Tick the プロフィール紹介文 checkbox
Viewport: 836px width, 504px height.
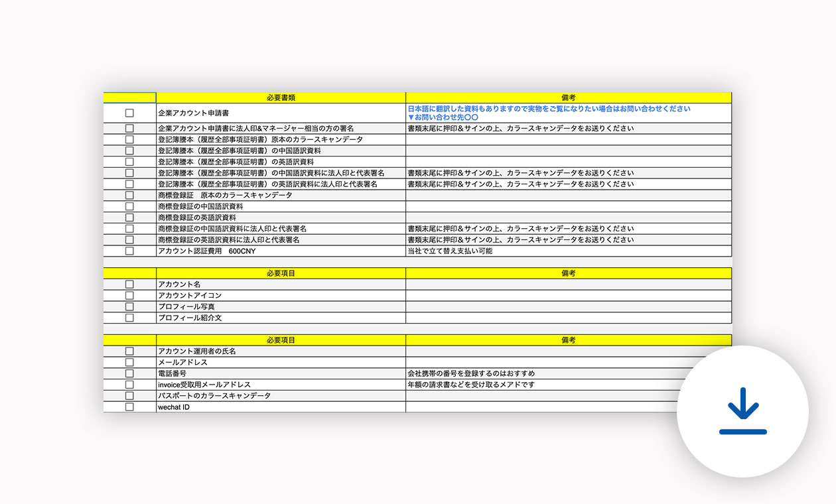pyautogui.click(x=129, y=318)
